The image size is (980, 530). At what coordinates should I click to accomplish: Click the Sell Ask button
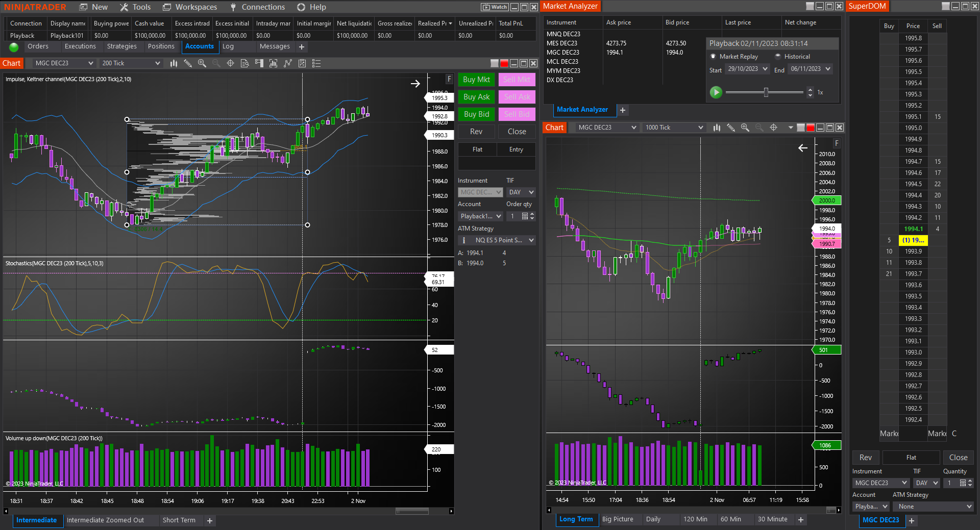(517, 97)
